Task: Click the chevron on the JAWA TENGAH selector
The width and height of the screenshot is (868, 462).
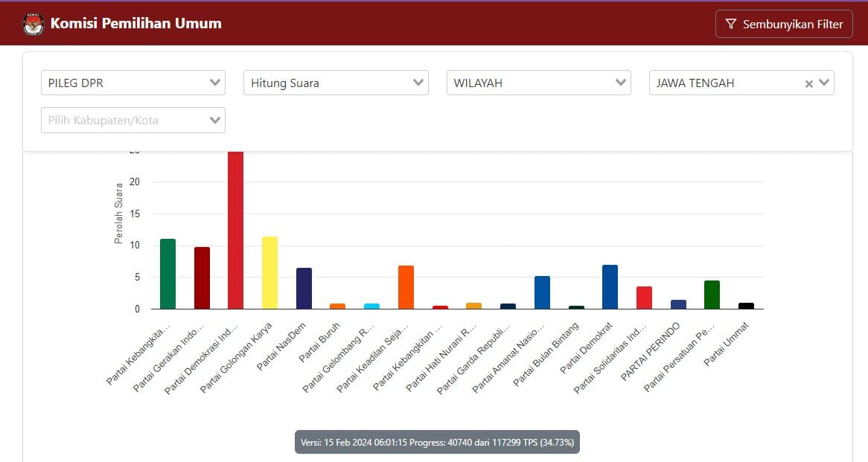Action: pos(823,83)
